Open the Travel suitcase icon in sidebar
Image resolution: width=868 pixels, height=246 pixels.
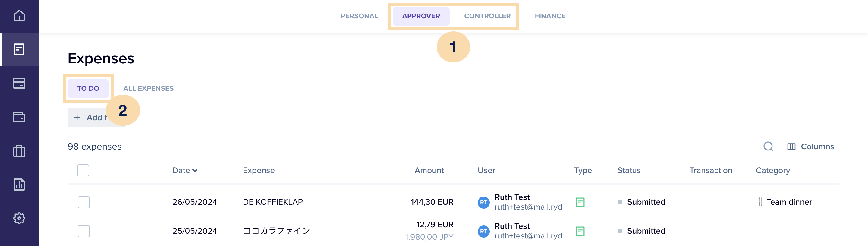click(x=19, y=151)
